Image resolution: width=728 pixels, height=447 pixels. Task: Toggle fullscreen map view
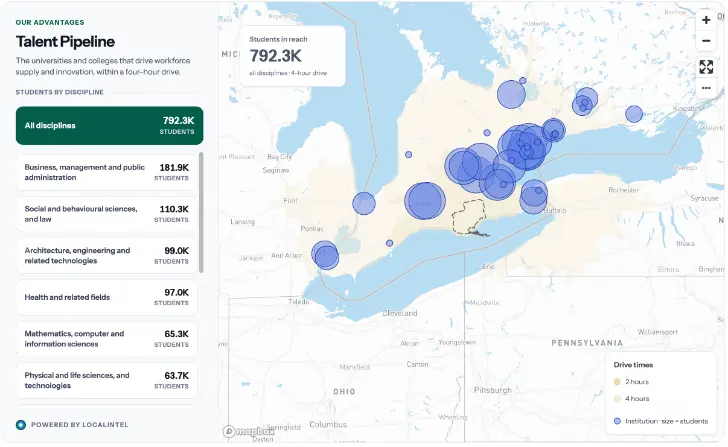(x=706, y=67)
